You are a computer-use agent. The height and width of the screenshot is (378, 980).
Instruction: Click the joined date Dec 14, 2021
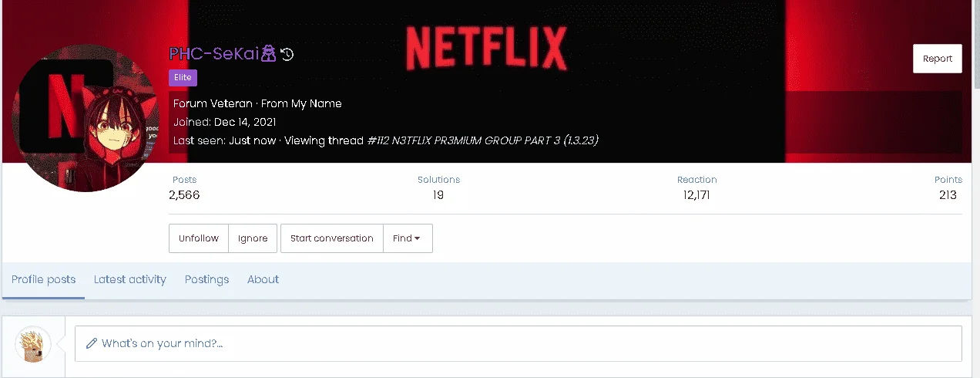(x=245, y=122)
